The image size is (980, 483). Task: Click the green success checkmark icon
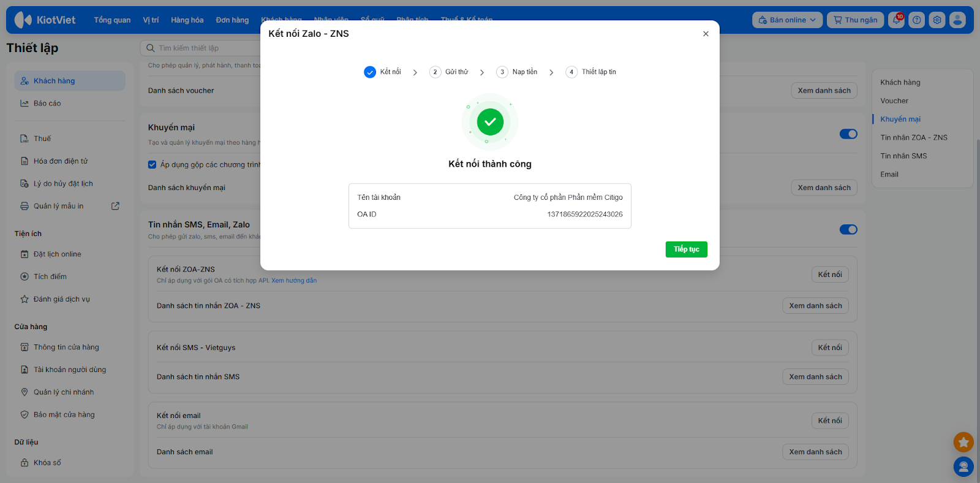coord(490,122)
